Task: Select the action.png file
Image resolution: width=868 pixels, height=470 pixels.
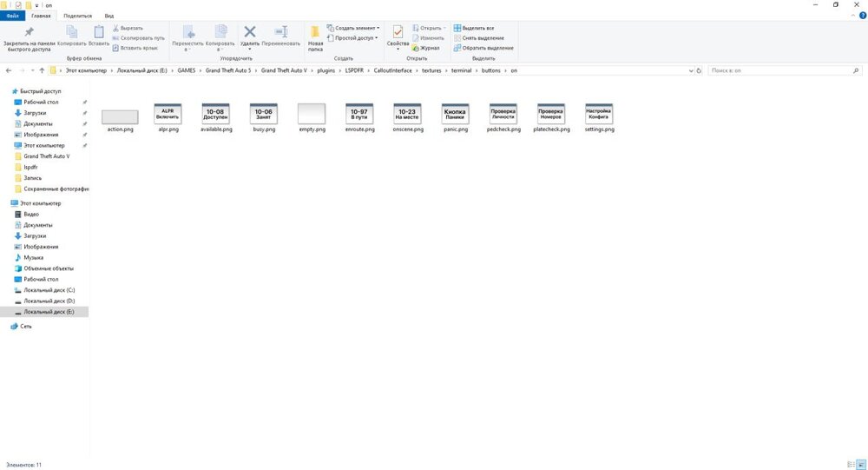Action: pyautogui.click(x=120, y=117)
